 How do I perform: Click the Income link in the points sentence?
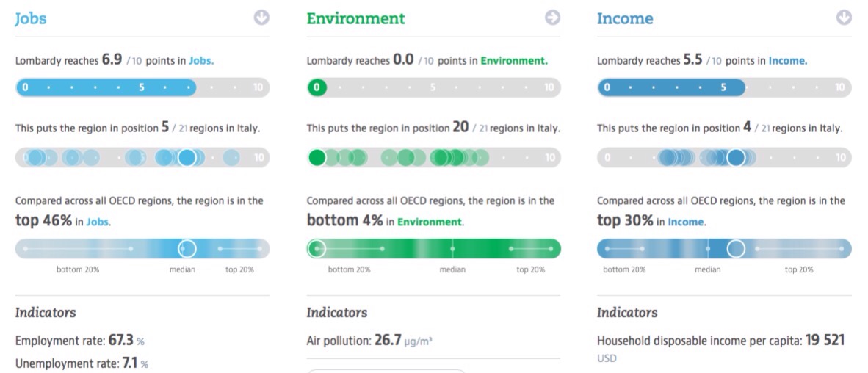(787, 61)
